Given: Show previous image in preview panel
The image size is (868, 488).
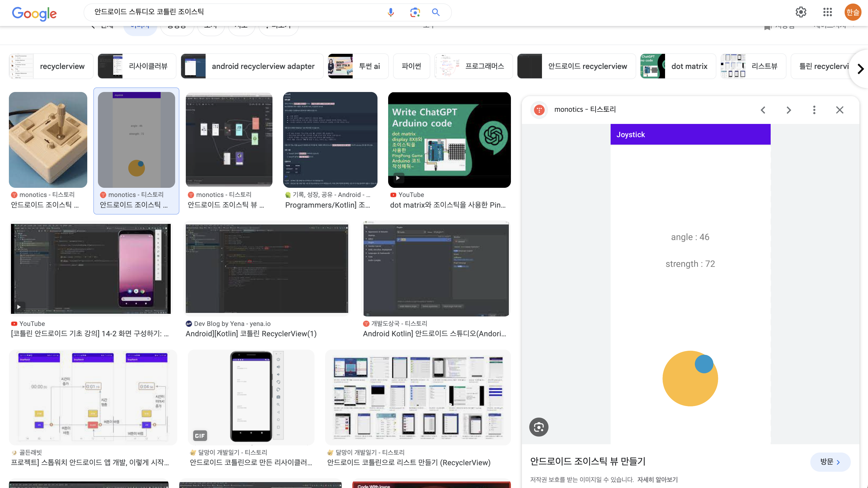Looking at the screenshot, I should (763, 110).
